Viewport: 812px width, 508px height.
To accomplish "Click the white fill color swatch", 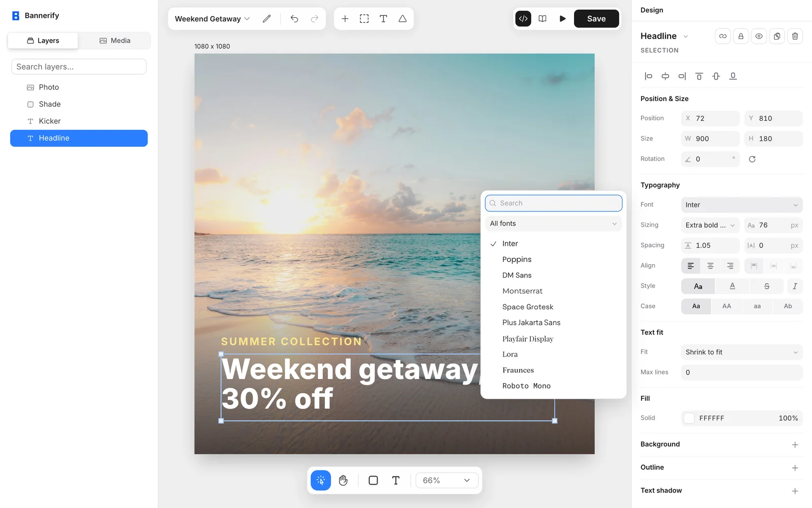I will coord(689,418).
